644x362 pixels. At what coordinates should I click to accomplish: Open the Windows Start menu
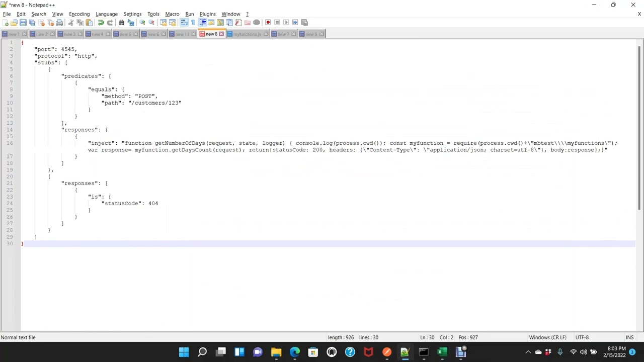184,352
